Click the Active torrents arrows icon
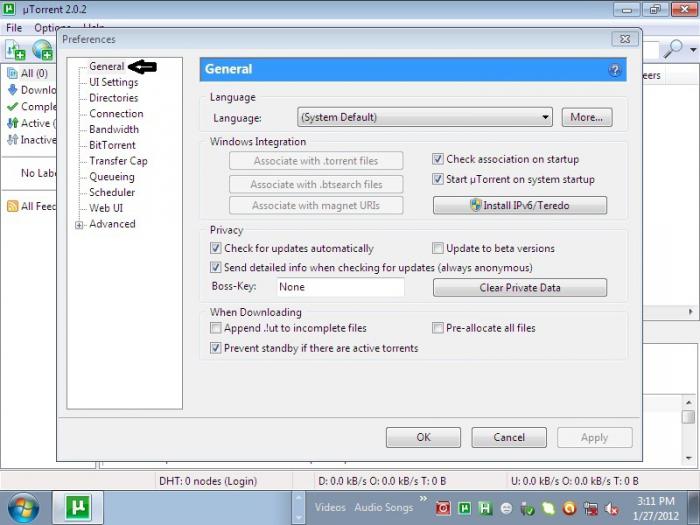The width and height of the screenshot is (700, 525). [12, 123]
